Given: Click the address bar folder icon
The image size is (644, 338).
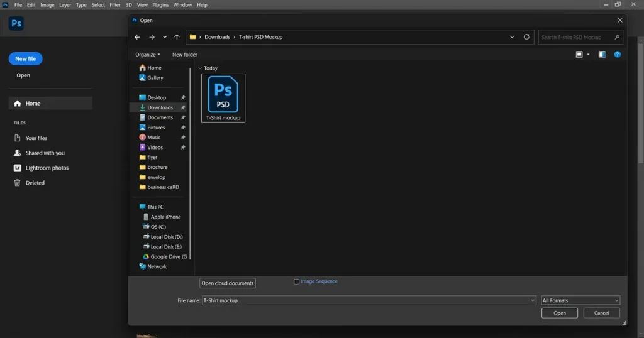Looking at the screenshot, I should pyautogui.click(x=192, y=37).
